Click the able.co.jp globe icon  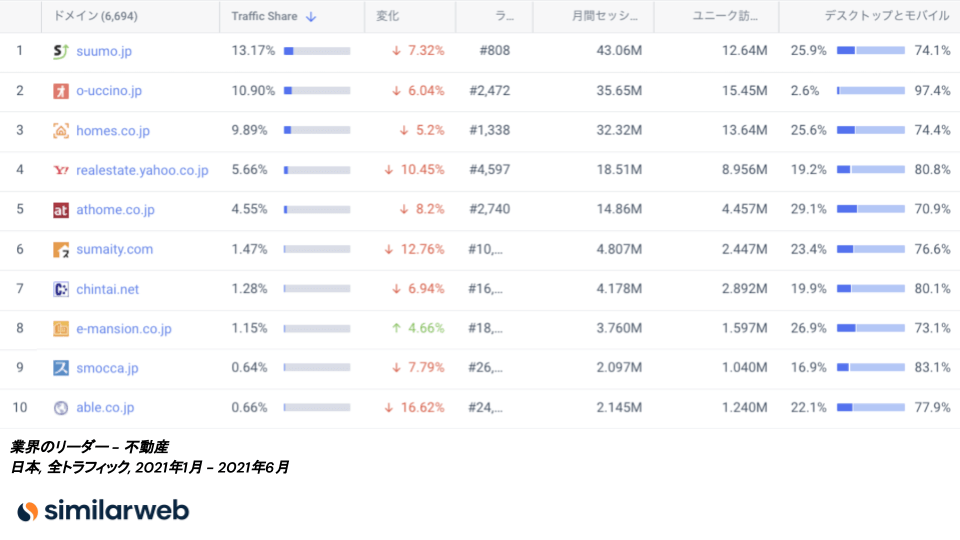click(60, 408)
